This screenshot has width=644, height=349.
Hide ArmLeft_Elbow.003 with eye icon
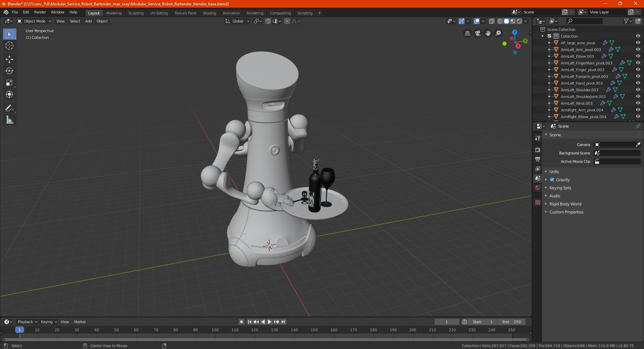coord(638,56)
